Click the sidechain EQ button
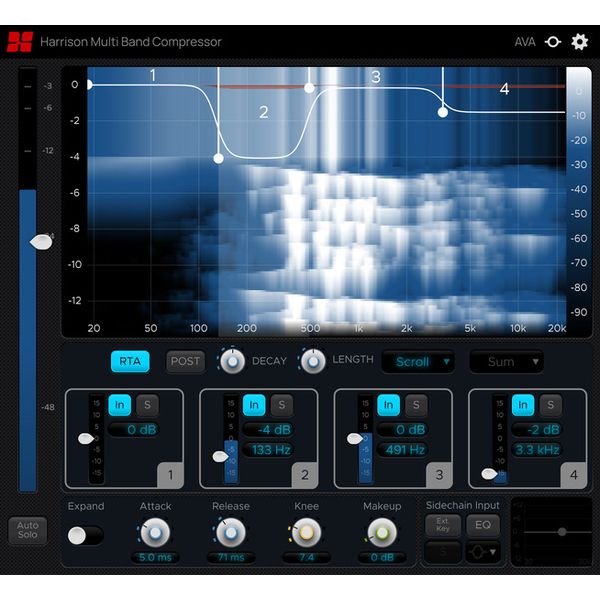This screenshot has height=600, width=600. click(x=481, y=523)
